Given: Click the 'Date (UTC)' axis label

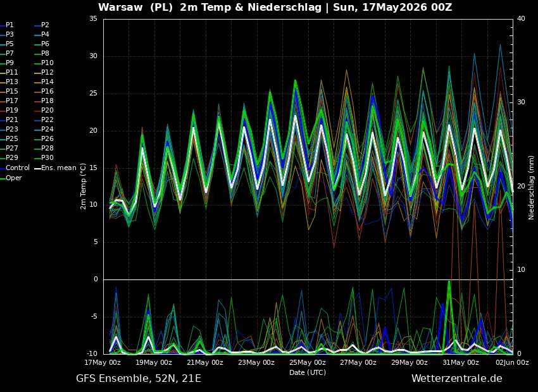Looking at the screenshot, I should [308, 372].
